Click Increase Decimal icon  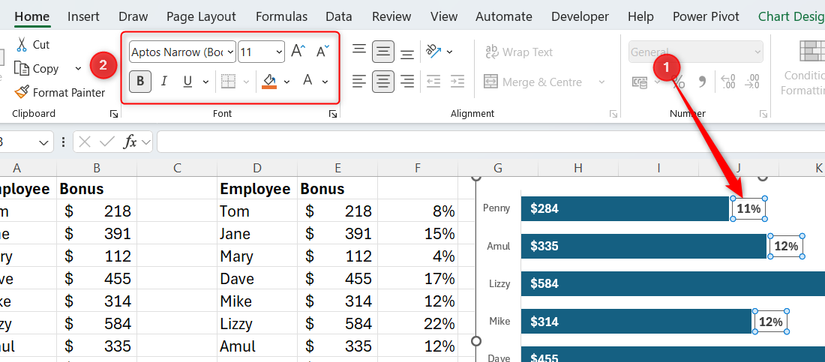pos(729,82)
